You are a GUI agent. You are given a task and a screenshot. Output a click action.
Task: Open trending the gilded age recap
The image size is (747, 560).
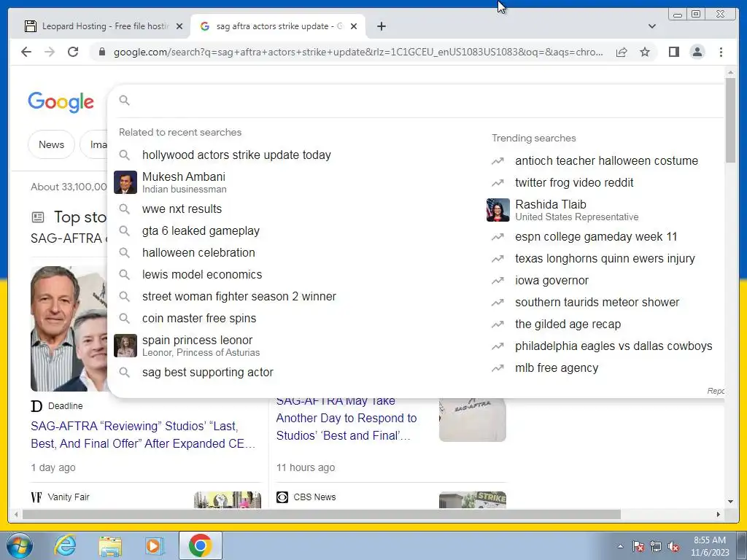point(568,324)
